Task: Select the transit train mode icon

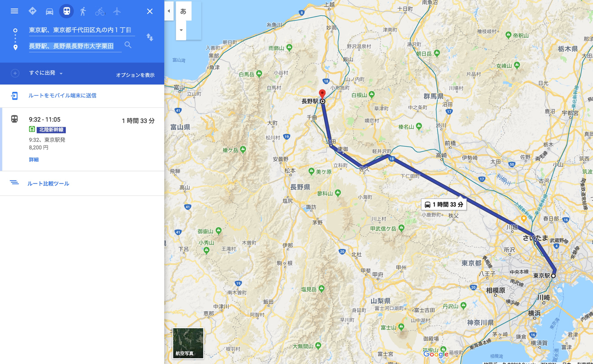Action: [x=66, y=11]
